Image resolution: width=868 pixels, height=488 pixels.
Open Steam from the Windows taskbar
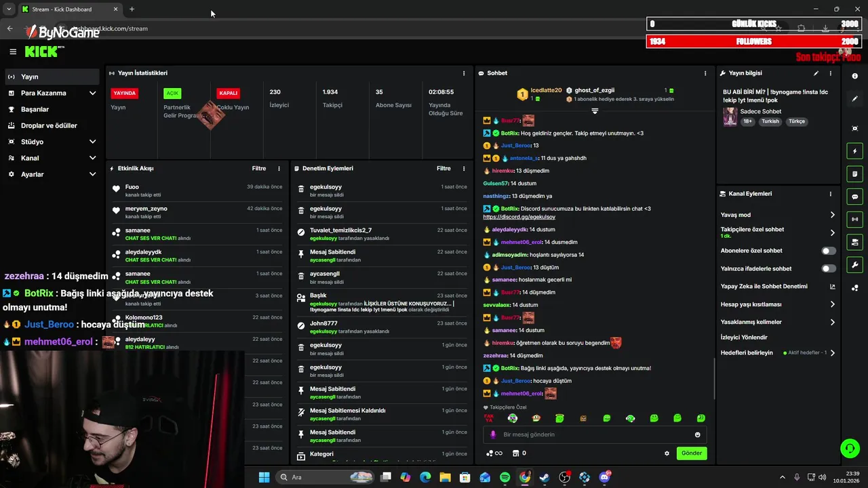tap(545, 477)
